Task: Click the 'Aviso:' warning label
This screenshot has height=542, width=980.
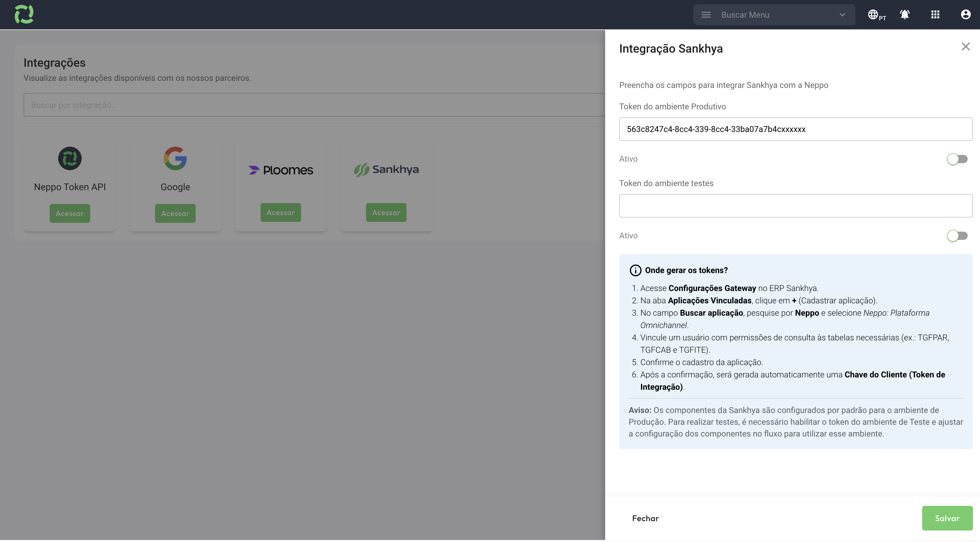Action: click(x=640, y=410)
